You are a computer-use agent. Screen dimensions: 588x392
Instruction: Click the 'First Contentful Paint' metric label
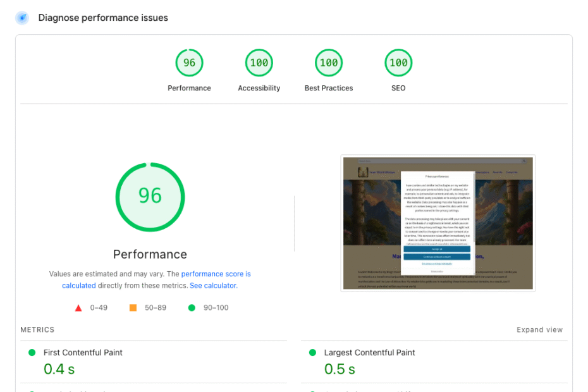[x=83, y=353]
